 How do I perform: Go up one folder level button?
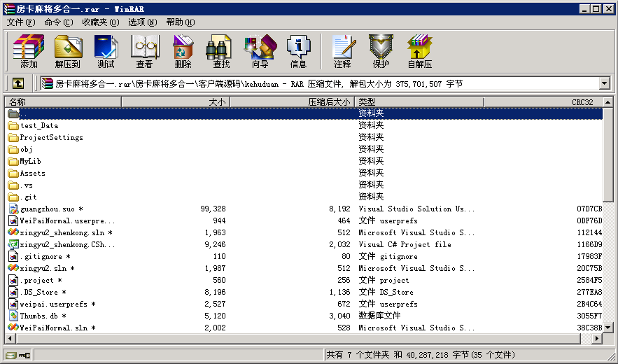click(x=17, y=83)
